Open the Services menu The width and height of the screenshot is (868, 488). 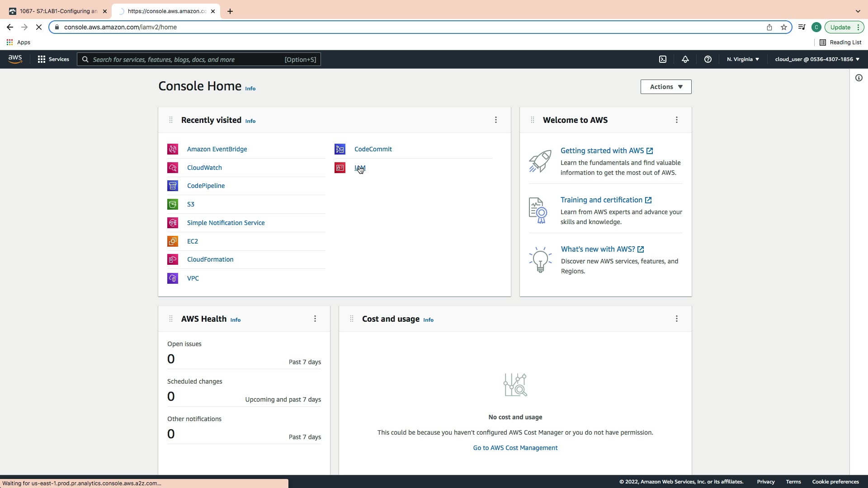[53, 59]
